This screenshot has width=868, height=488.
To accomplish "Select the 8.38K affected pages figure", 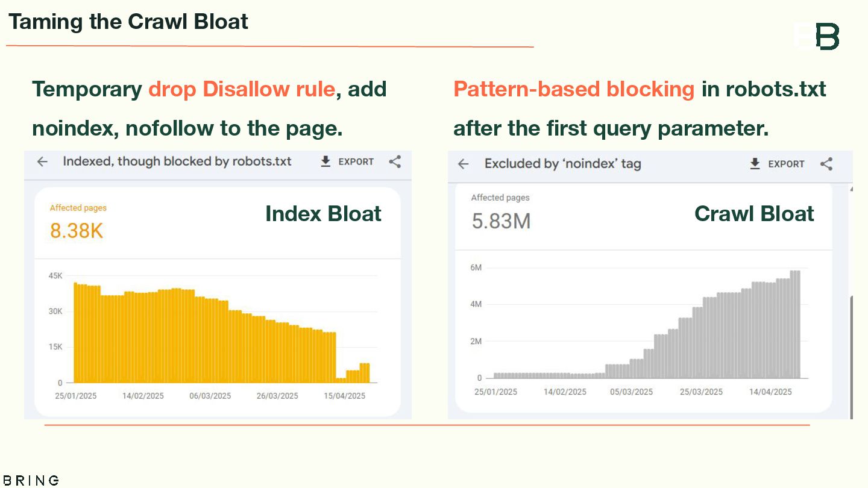I will click(x=77, y=230).
